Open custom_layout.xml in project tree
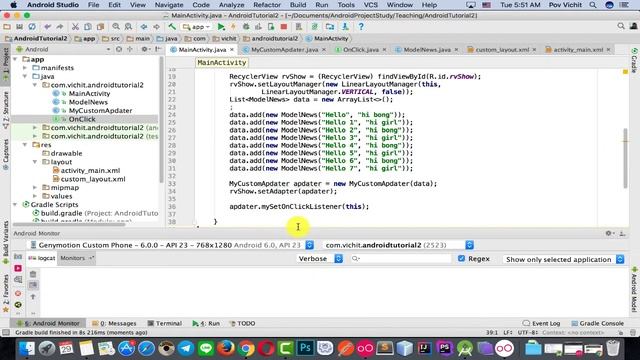 [93, 179]
